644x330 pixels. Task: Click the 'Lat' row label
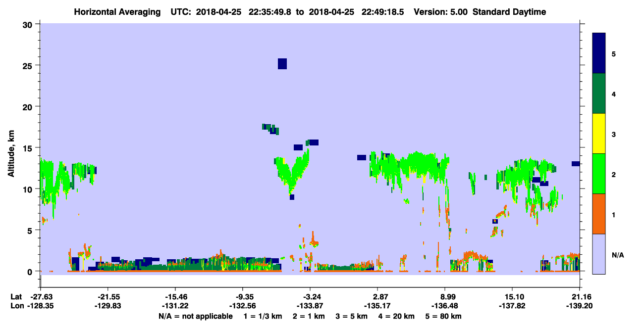[16, 297]
